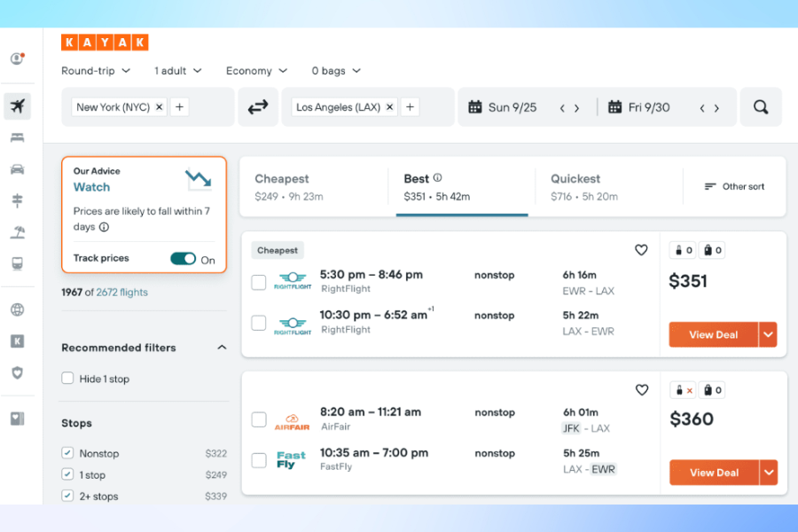The image size is (798, 532).
Task: Open the shield icon in sidebar
Action: [18, 372]
